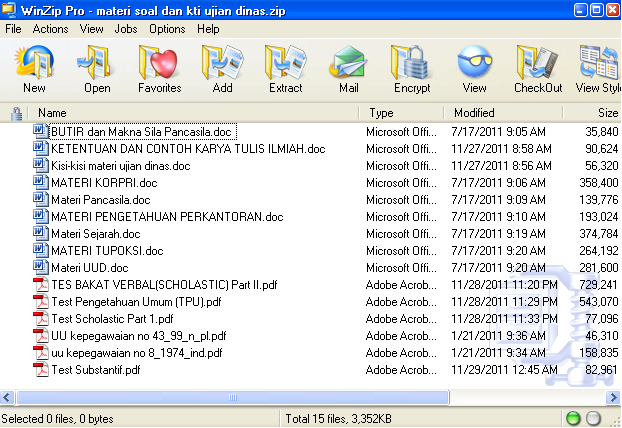622x428 pixels.
Task: Select UU kepegawaian no 43_99_n_pl.pdf
Action: click(139, 336)
